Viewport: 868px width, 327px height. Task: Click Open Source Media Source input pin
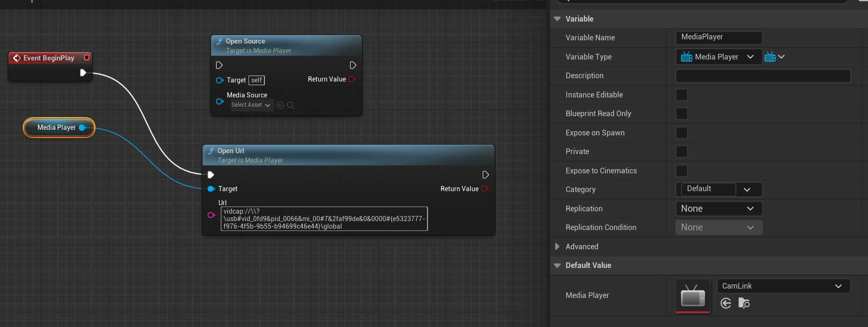219,101
